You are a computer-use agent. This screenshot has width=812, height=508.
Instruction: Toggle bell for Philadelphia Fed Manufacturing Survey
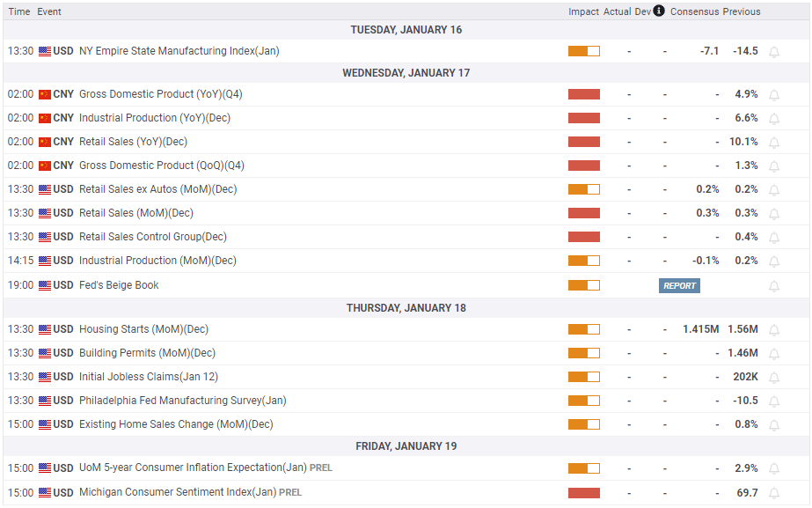[x=773, y=401]
